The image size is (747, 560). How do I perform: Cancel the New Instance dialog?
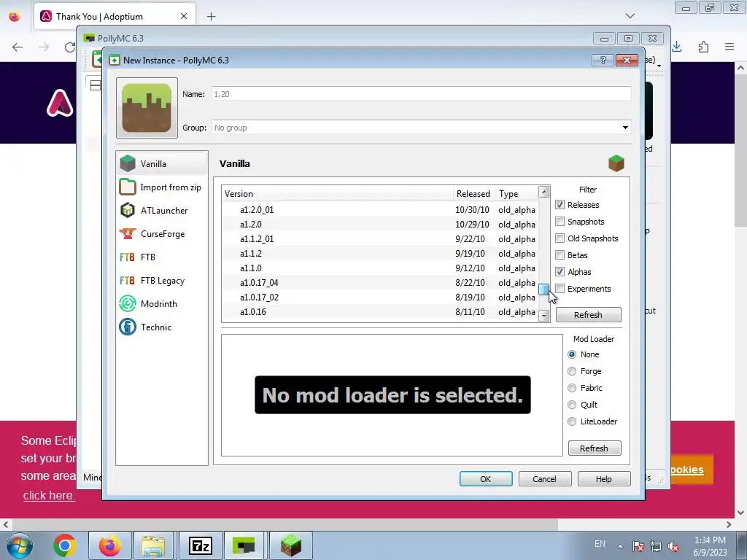click(x=545, y=479)
